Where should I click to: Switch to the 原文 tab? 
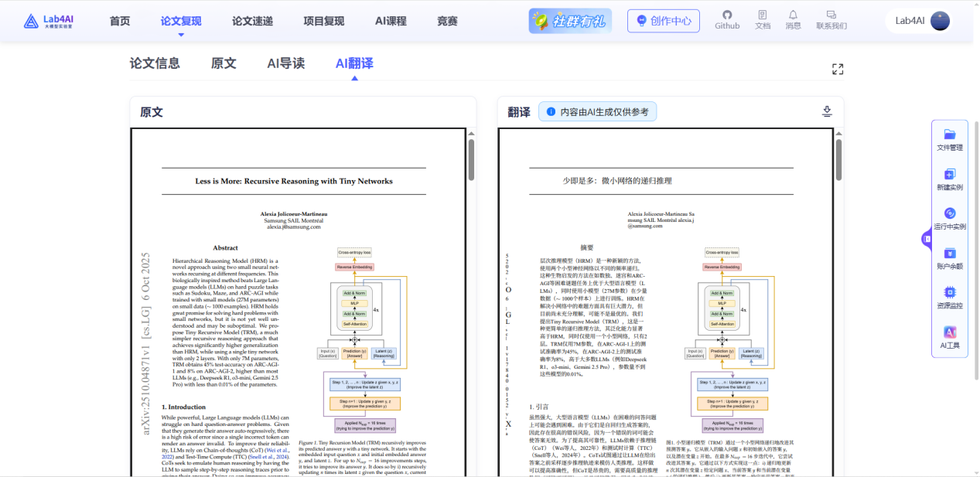223,63
